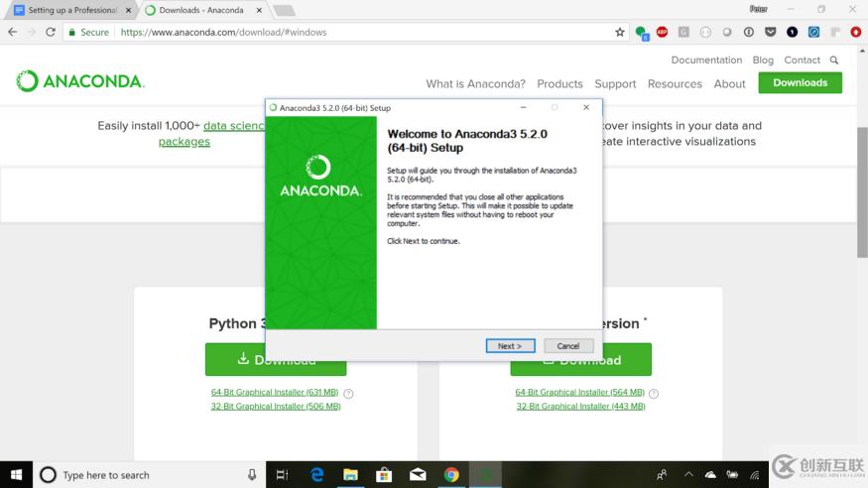Open the 64-Bit Graphical Installer (631 MB) link
Screen dimensions: 868x488
(x=275, y=392)
